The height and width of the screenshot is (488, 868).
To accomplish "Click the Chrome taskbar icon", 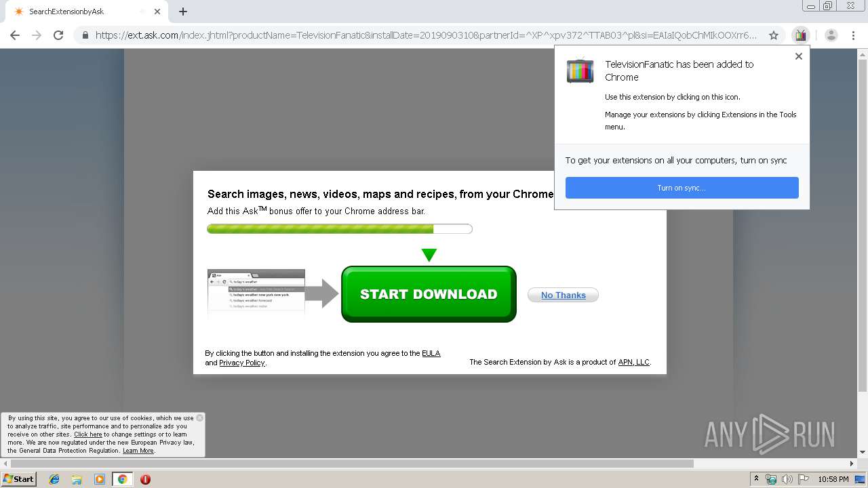I will tap(122, 479).
